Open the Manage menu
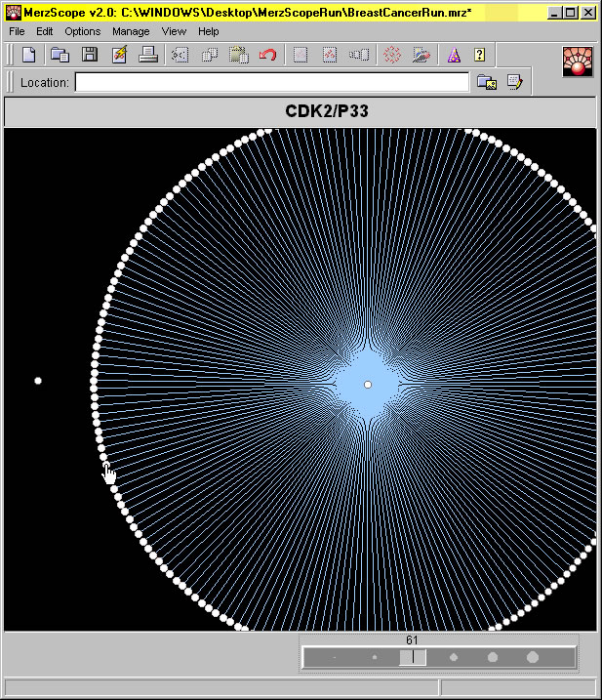The image size is (602, 700). click(x=131, y=31)
